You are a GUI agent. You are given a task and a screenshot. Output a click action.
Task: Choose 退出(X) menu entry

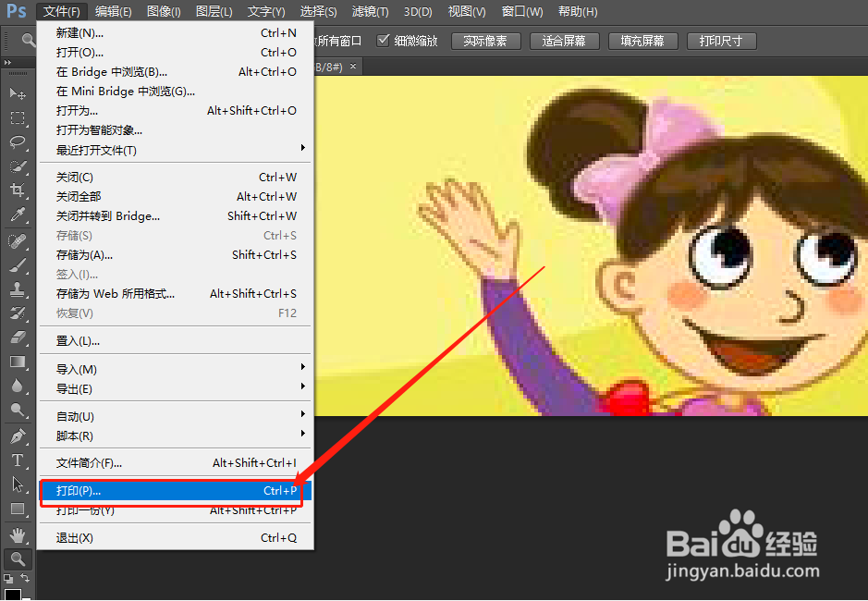175,537
